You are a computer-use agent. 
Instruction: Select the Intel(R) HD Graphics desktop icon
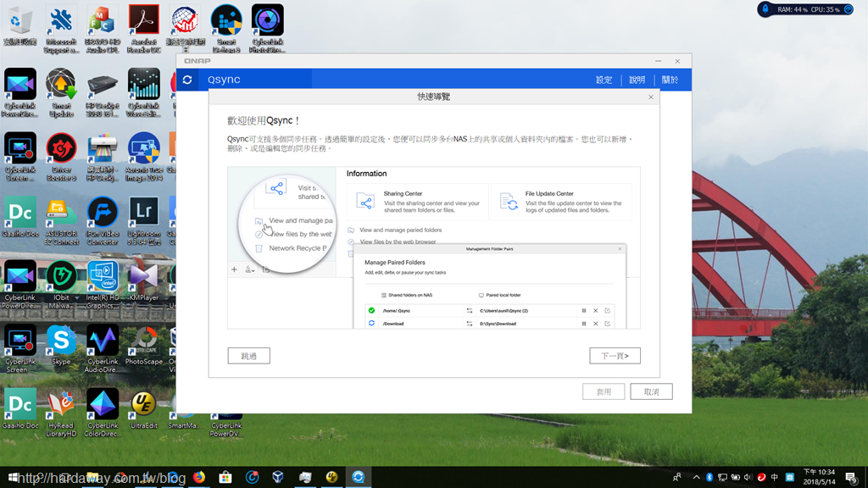[103, 285]
